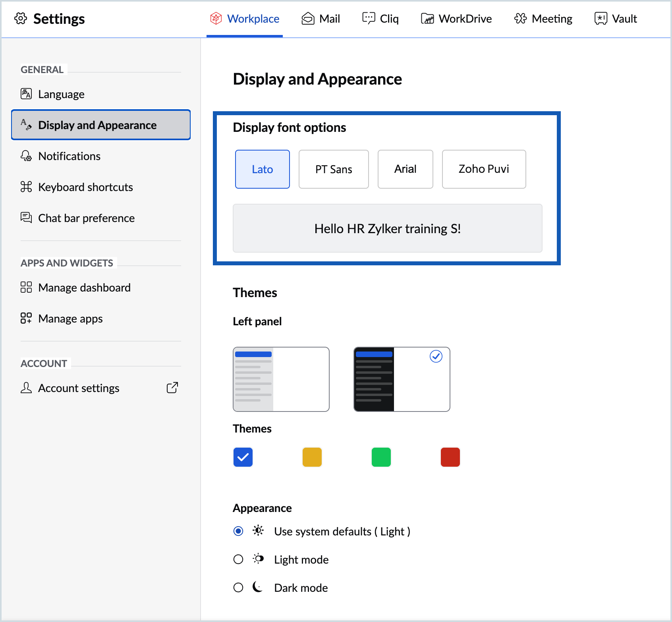Click the Manage dashboard grid icon
The image size is (672, 622).
coord(26,287)
